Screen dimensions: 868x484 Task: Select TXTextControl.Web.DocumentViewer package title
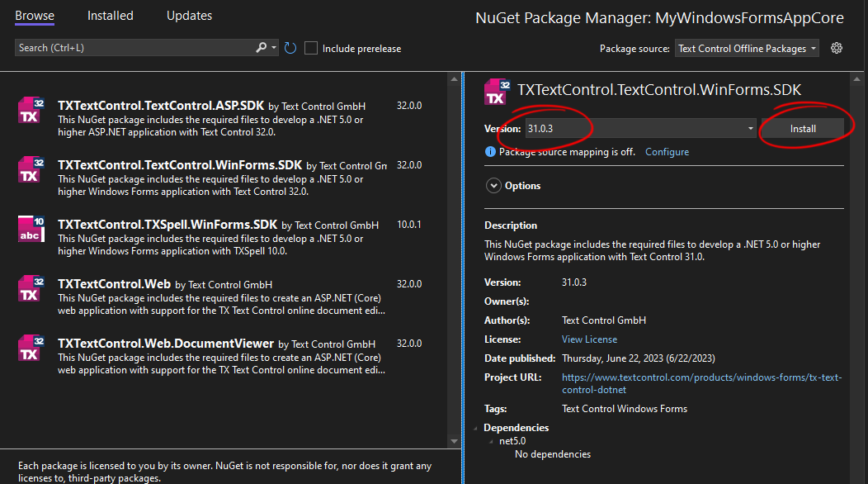(166, 344)
